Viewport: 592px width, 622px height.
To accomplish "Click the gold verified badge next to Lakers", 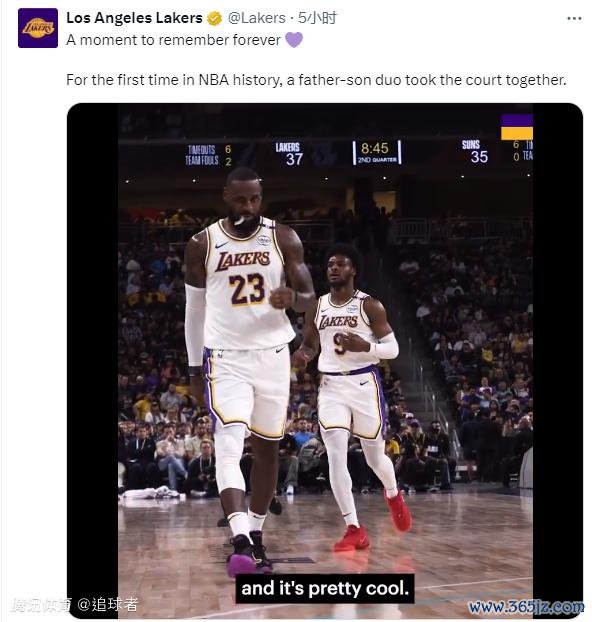I will tap(214, 19).
